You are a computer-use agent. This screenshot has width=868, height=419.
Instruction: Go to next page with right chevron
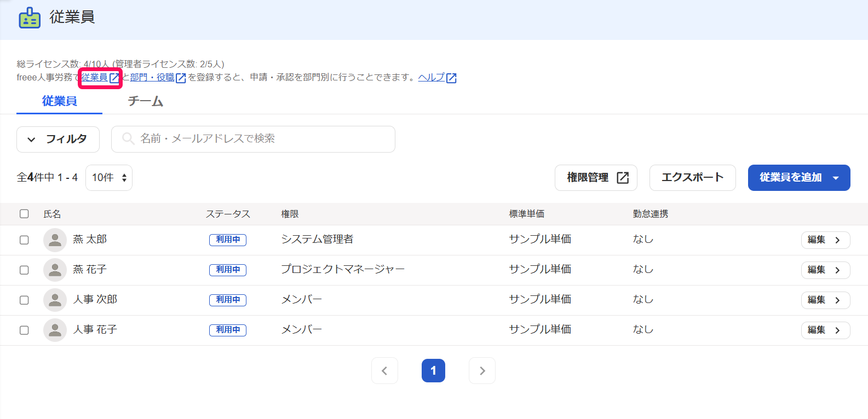pyautogui.click(x=482, y=371)
